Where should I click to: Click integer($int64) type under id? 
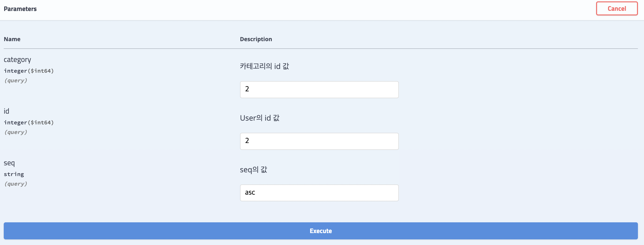tap(29, 122)
